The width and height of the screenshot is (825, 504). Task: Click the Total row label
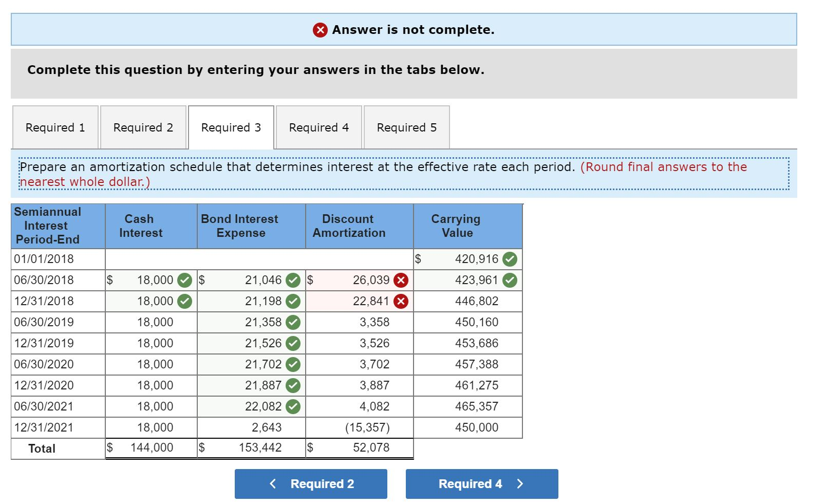tap(42, 449)
